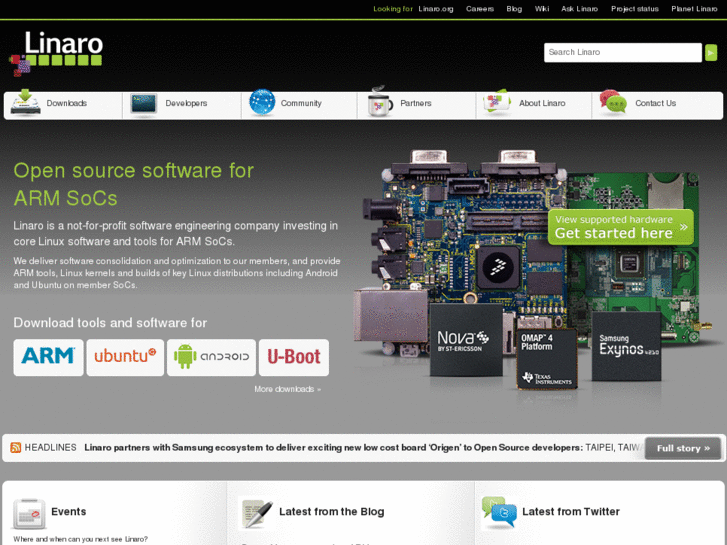Click Latest from the Blog heading
Screen dimensions: 727x545
[x=332, y=512]
